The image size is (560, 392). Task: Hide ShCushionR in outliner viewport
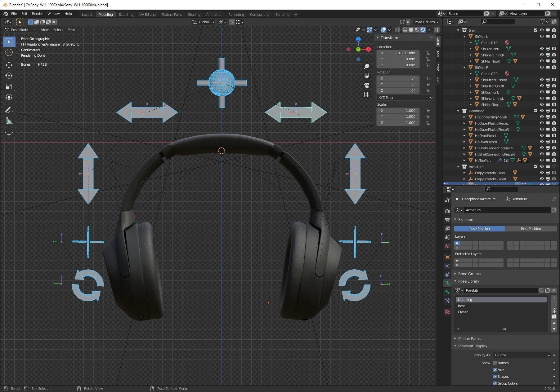(x=542, y=49)
